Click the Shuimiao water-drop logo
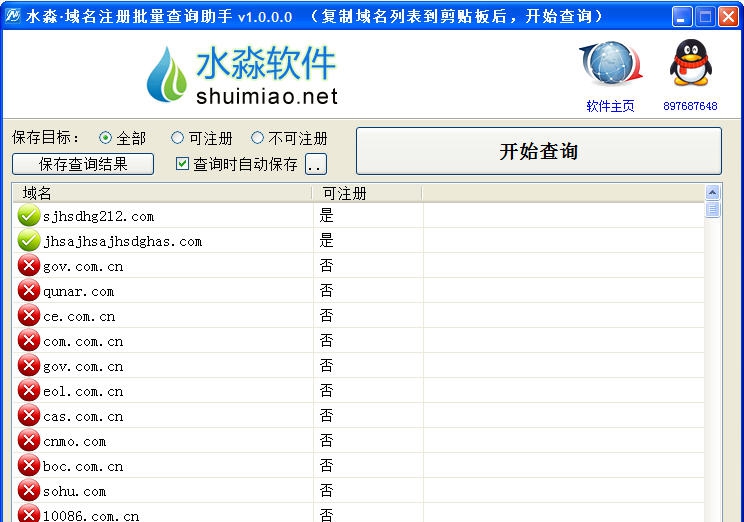 coord(166,74)
